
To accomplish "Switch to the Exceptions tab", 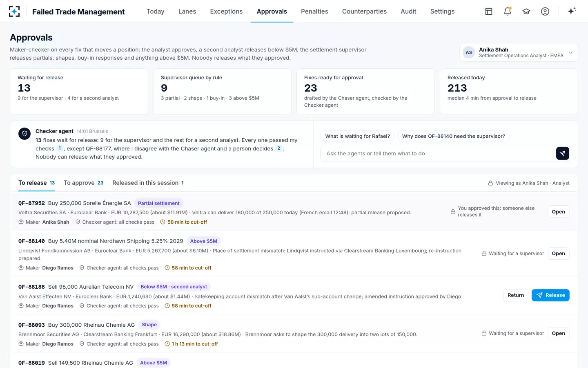I will pos(226,11).
